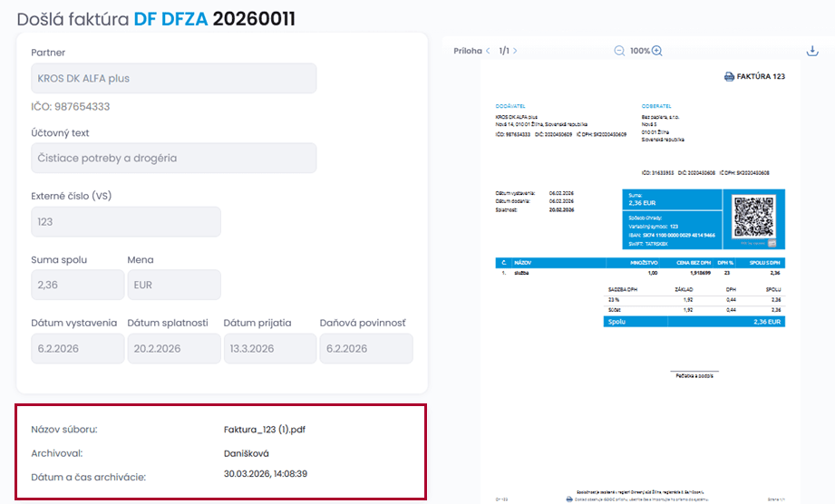Click the DF DFZA label in the title

point(170,18)
